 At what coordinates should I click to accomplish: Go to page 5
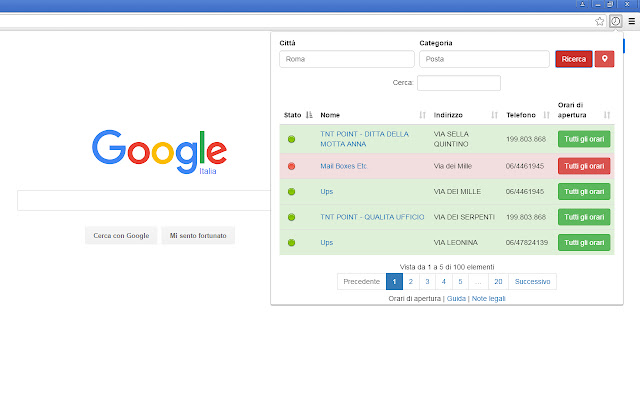[460, 282]
